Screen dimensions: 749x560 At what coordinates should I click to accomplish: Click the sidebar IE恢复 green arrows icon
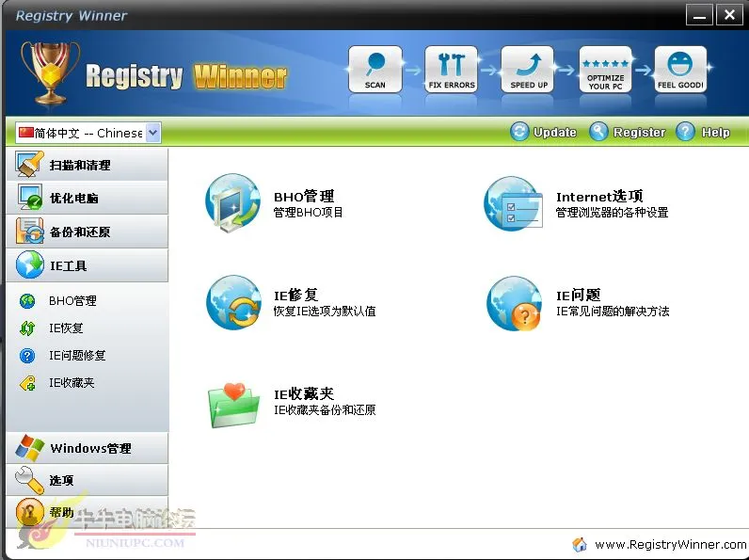(27, 328)
